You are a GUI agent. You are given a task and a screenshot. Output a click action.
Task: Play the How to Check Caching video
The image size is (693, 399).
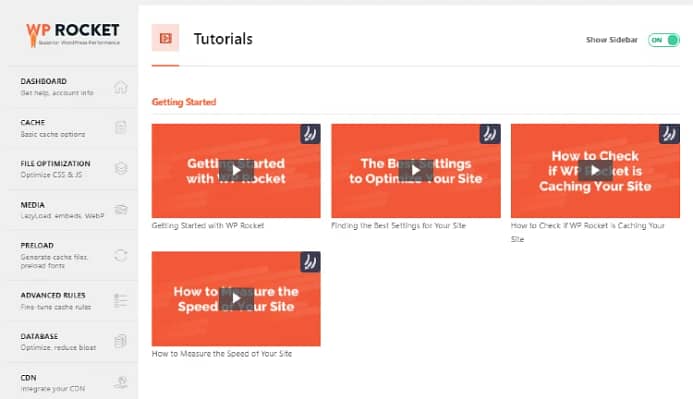pos(595,170)
